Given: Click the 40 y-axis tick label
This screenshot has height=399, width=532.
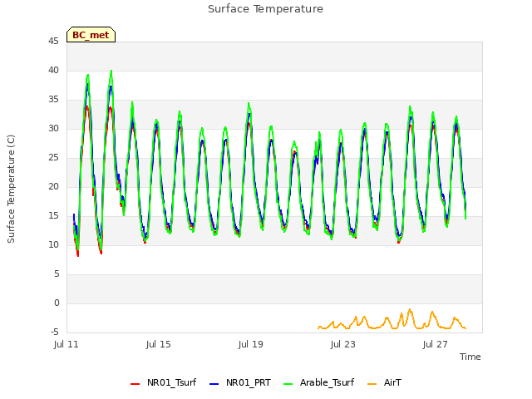Looking at the screenshot, I should click(53, 70).
